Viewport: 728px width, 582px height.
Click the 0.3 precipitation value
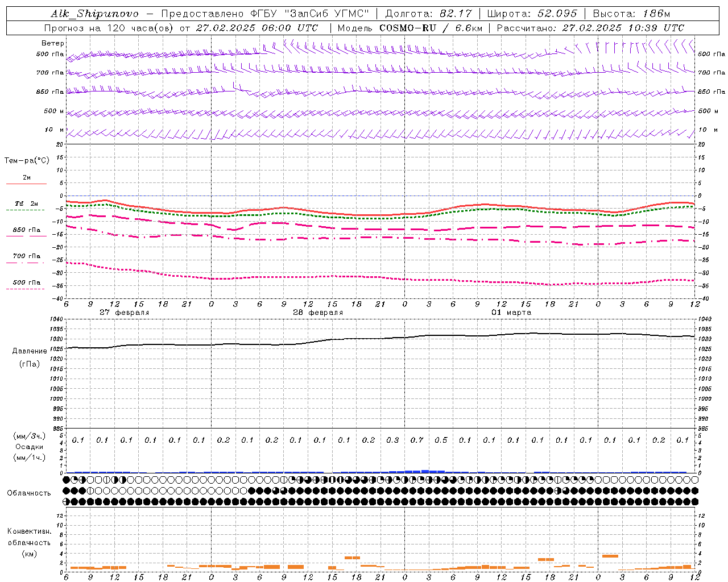point(392,440)
